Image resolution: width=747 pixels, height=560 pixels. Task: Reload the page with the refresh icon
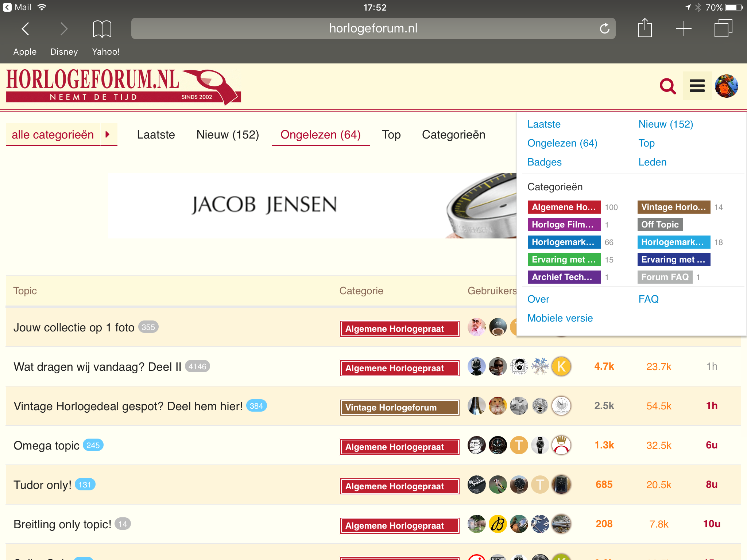click(604, 28)
